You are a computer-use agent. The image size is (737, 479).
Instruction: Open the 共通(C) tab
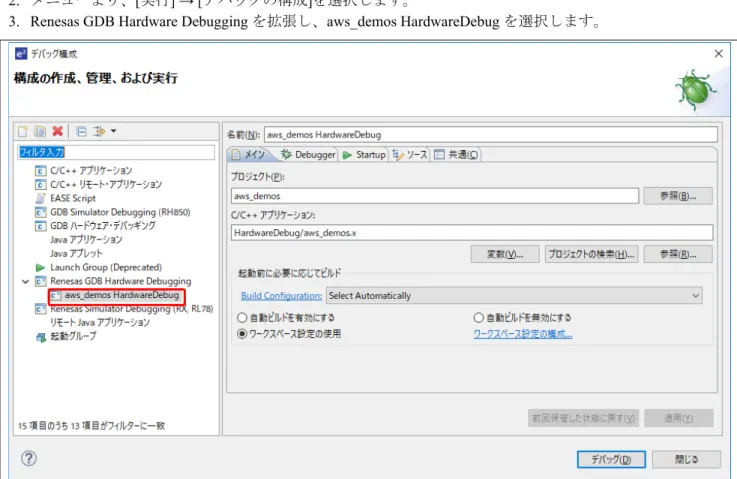pyautogui.click(x=456, y=155)
